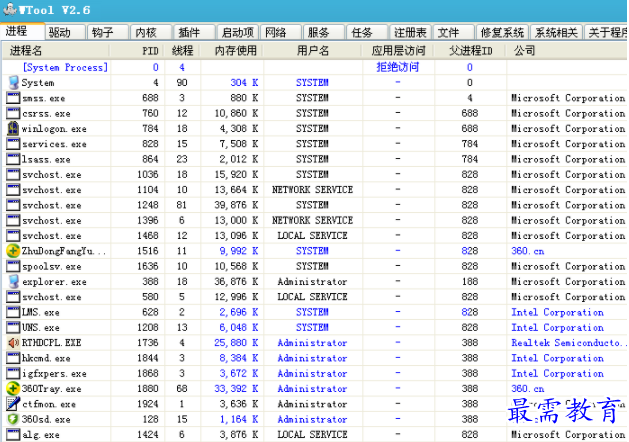Viewport: 629px width, 442px height.
Task: Click the winlogon.exe process icon
Action: coord(13,128)
